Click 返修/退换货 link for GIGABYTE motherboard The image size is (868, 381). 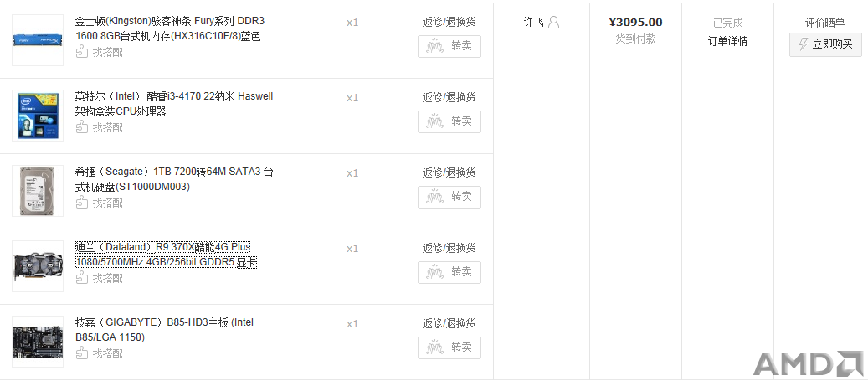click(x=449, y=323)
